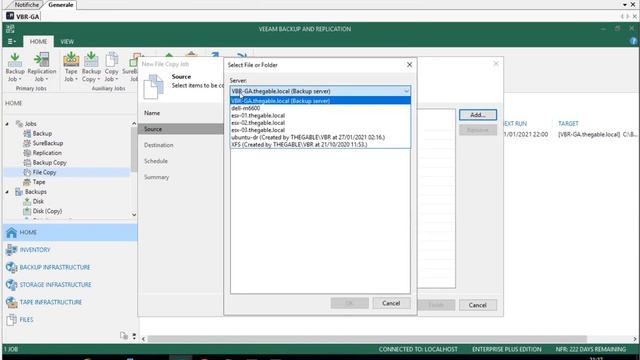Screen dimensions: 640x360
Task: Open the Tape Job ribbon icon
Action: [x=71, y=67]
